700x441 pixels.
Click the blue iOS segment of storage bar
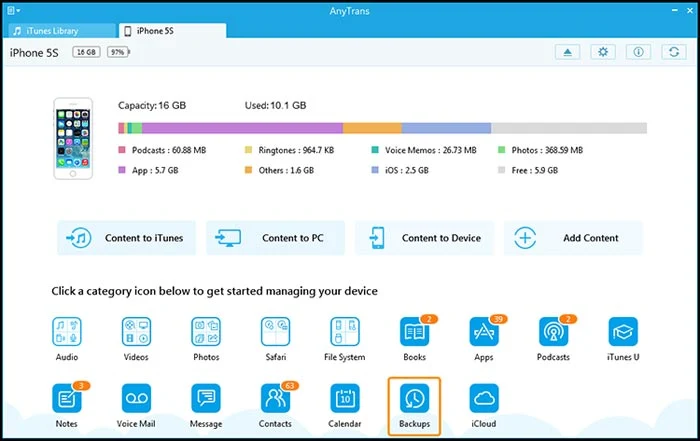click(446, 128)
